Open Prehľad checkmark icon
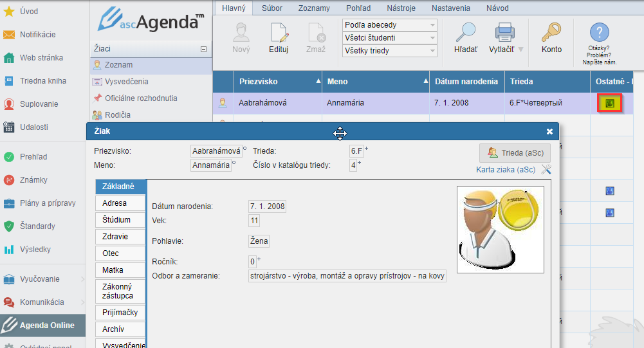 (9, 156)
